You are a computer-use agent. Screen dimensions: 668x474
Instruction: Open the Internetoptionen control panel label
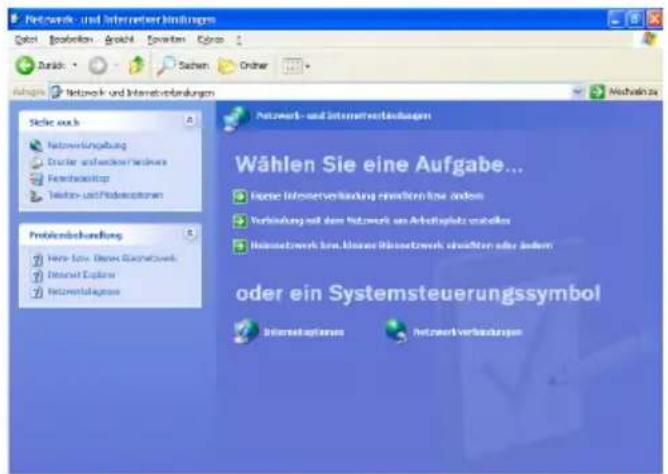pos(304,332)
